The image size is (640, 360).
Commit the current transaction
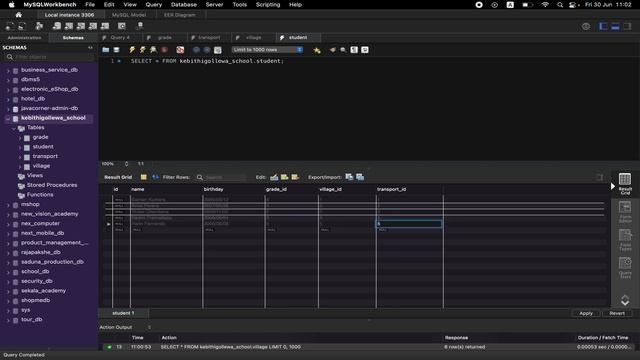coord(196,50)
